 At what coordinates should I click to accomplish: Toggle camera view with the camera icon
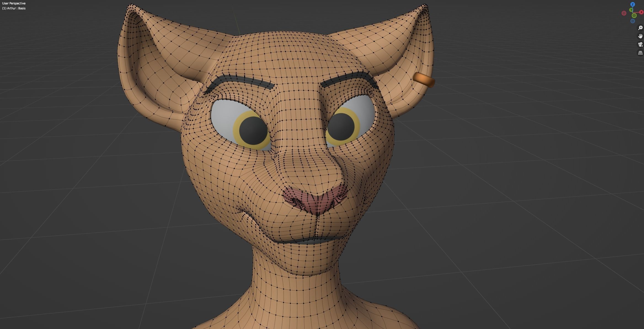(x=640, y=44)
